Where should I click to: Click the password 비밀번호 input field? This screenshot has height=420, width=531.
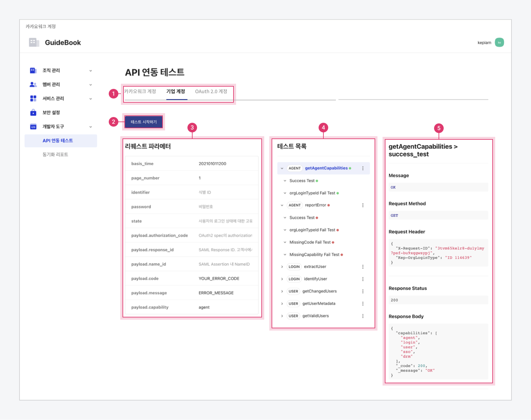[225, 207]
